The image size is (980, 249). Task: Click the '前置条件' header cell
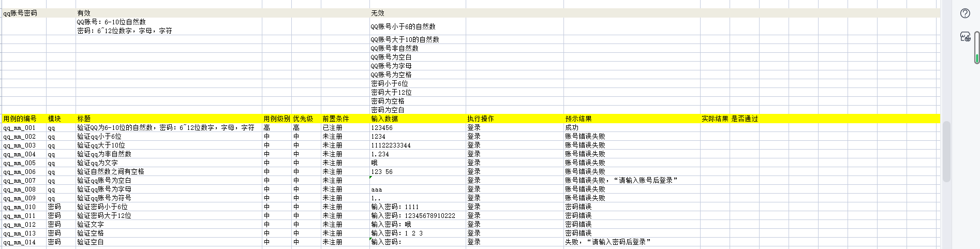tap(345, 119)
